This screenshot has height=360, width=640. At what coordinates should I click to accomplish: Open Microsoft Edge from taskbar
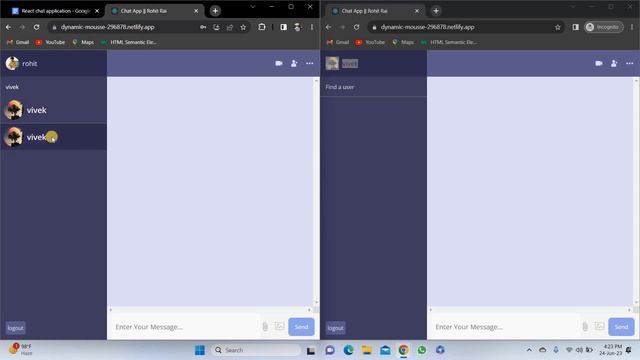click(349, 350)
